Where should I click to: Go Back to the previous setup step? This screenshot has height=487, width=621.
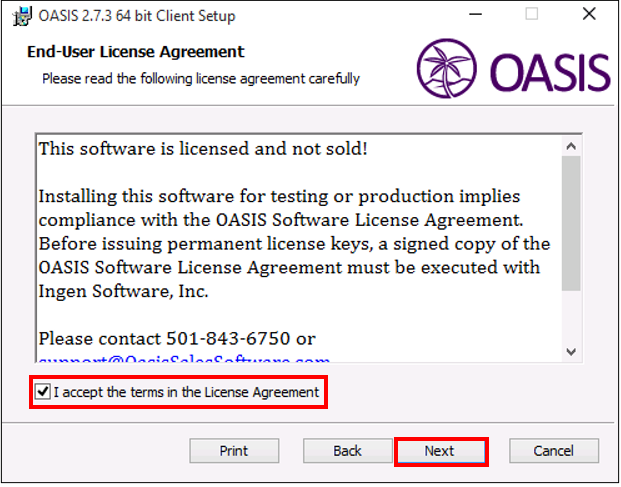347,451
